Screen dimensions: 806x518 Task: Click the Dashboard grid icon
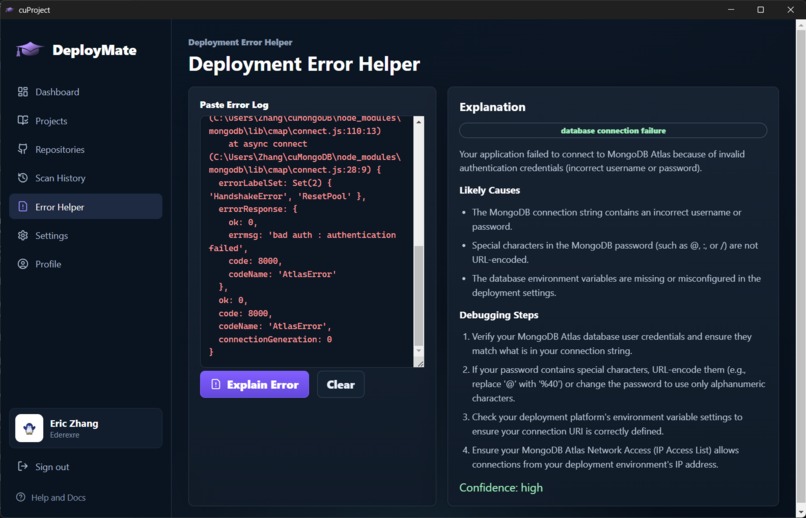click(x=23, y=92)
